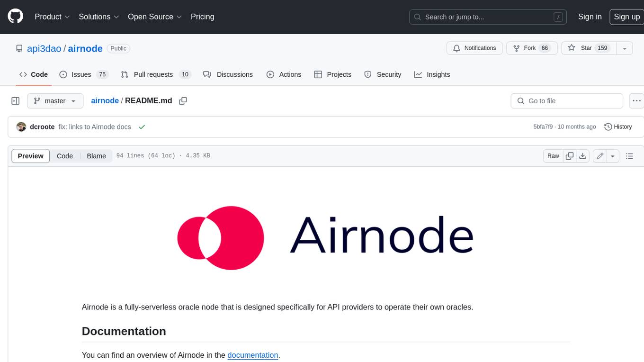
Task: Open dcroote author profile avatar
Action: click(21, 127)
